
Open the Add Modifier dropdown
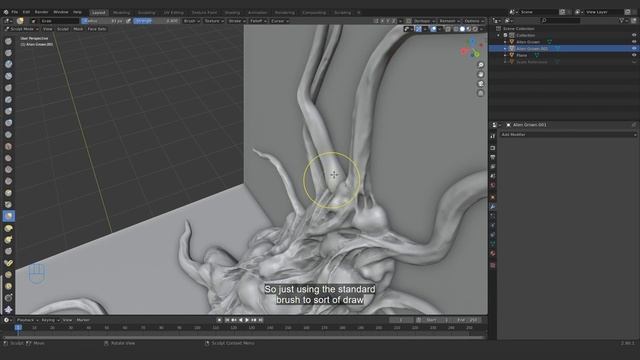pyautogui.click(x=568, y=134)
